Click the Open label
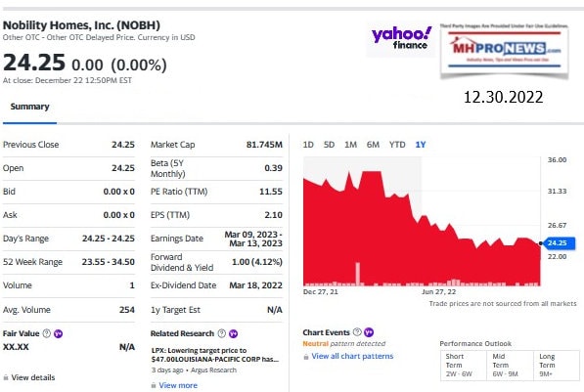 click(x=13, y=168)
